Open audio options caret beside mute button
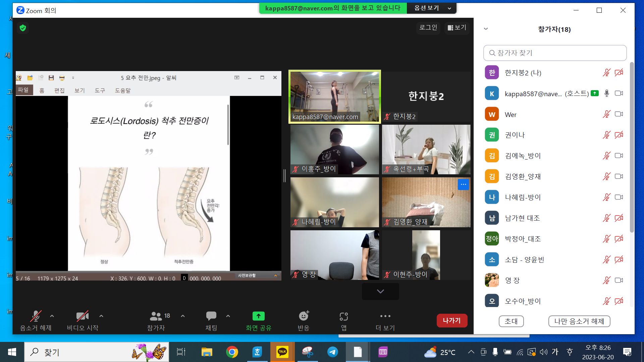 point(52,316)
